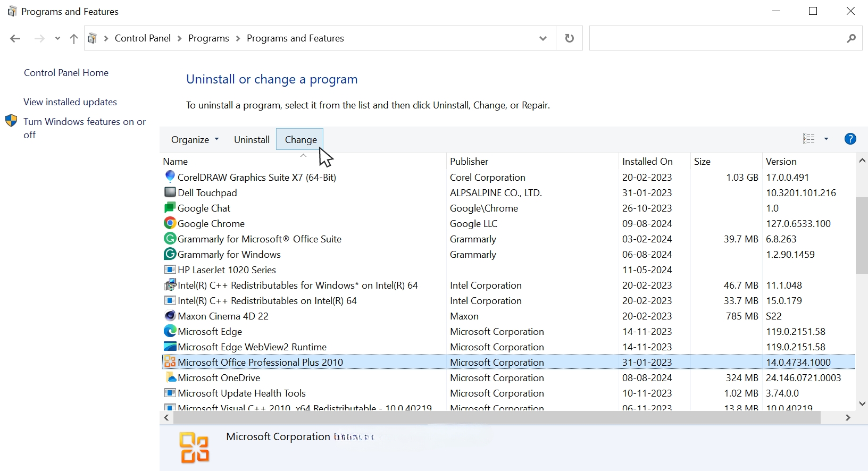Screen dimensions: 868x471
Task: Expand chevron after Programs breadcrumb
Action: pyautogui.click(x=238, y=38)
